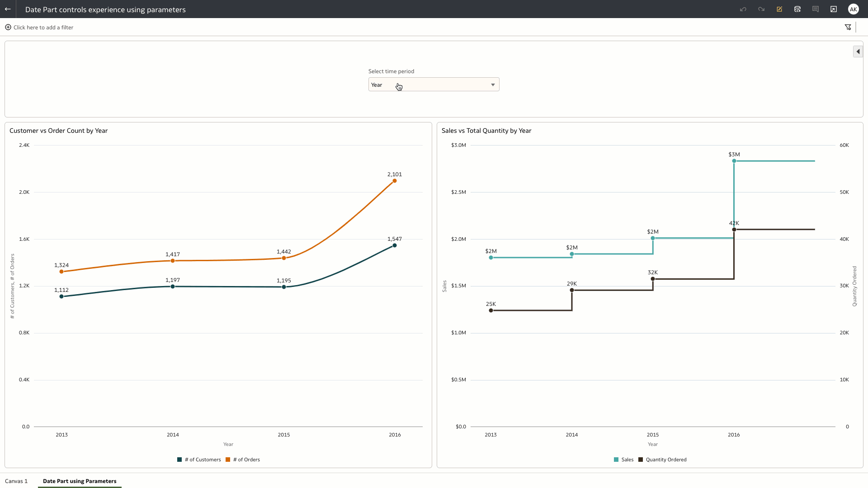868x488 pixels.
Task: Click the yellow edit pencil icon
Action: (779, 9)
